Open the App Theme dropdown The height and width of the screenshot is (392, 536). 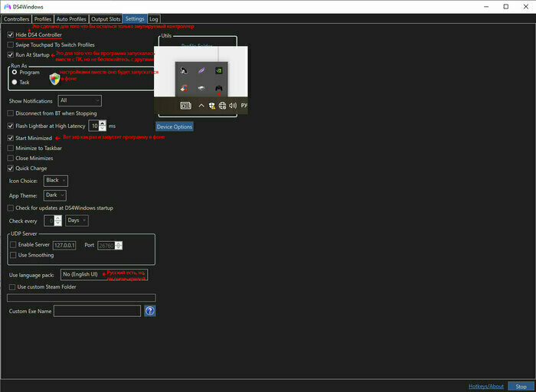55,195
